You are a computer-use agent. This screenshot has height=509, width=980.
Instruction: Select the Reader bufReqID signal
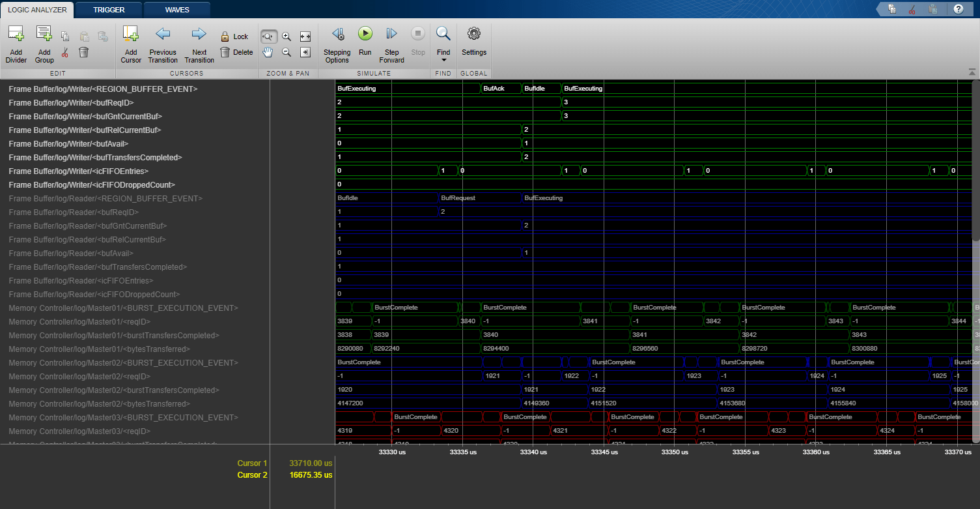[x=74, y=212]
